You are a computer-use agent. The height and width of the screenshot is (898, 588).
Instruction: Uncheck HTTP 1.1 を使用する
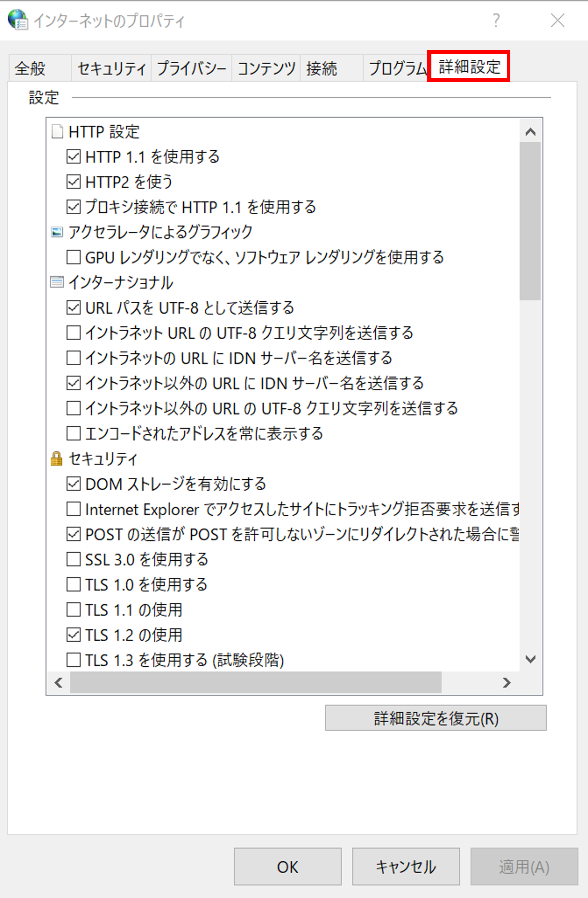click(74, 157)
